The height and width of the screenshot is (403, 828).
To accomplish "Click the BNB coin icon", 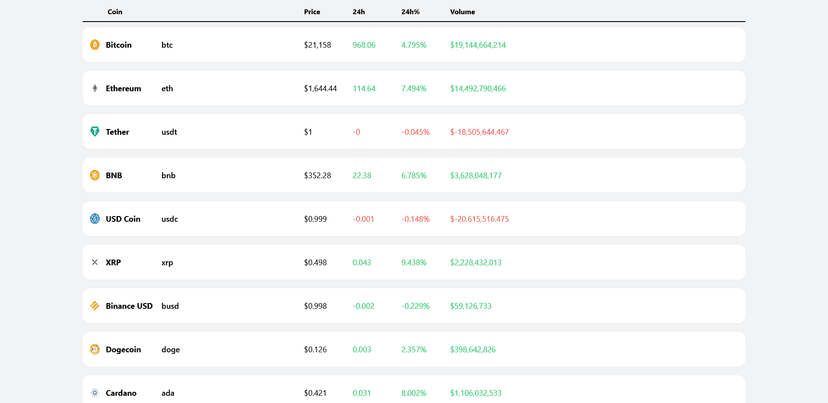I will click(95, 175).
